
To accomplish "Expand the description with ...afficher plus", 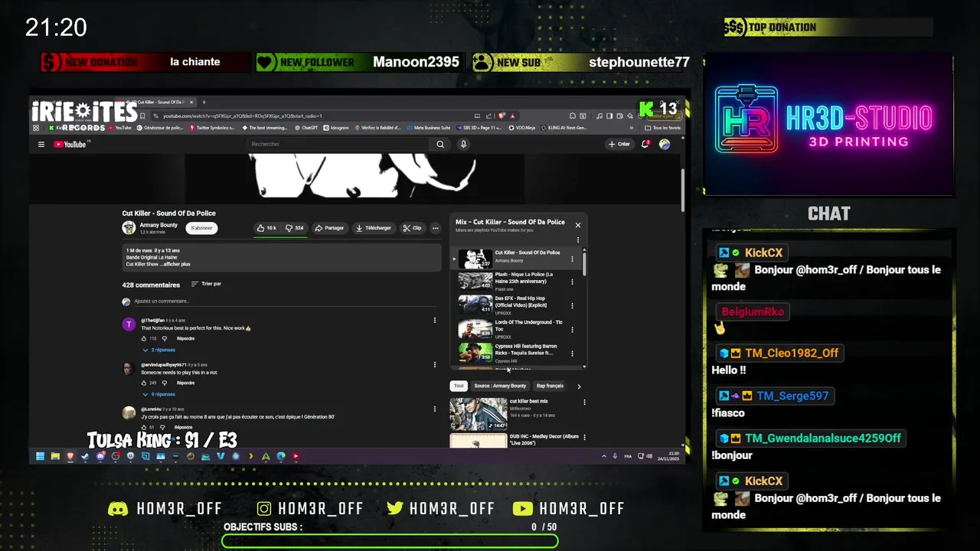I will pyautogui.click(x=176, y=264).
